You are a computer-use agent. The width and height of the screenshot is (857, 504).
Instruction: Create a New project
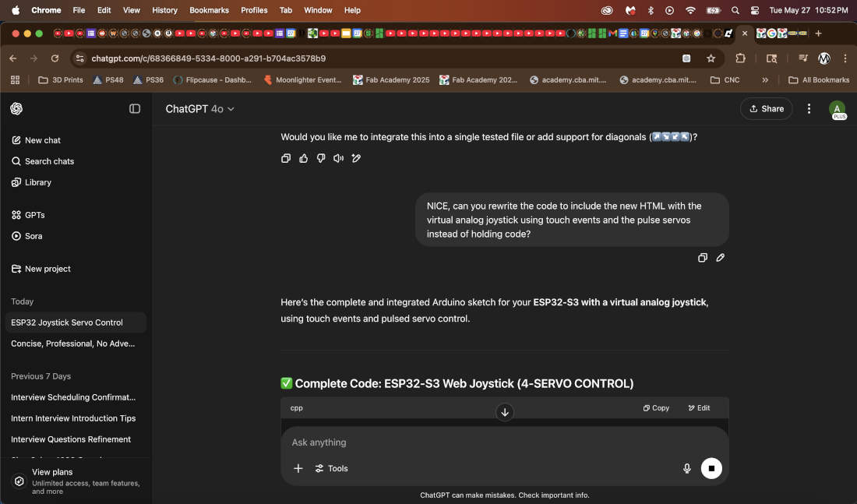coord(41,269)
